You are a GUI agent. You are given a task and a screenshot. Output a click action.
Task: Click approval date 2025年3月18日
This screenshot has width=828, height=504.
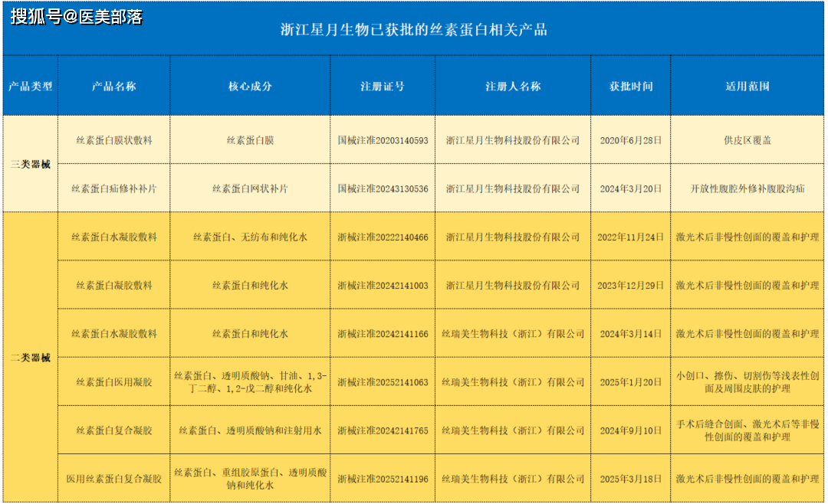(631, 479)
